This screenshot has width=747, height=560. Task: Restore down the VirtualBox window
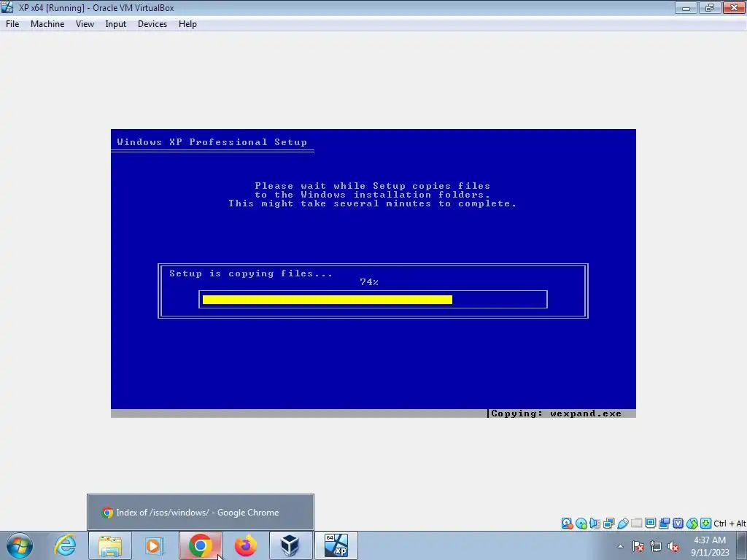click(710, 7)
